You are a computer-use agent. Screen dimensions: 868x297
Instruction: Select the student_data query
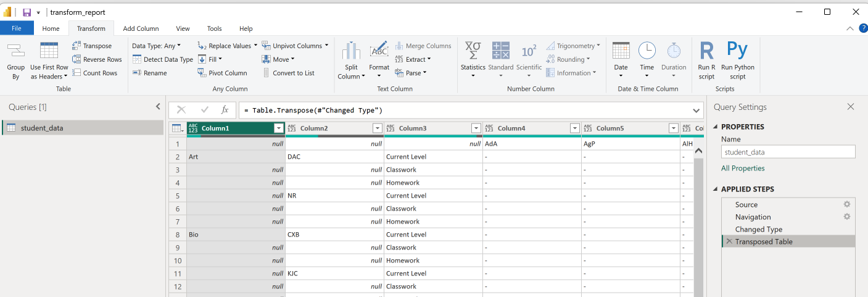click(x=83, y=128)
